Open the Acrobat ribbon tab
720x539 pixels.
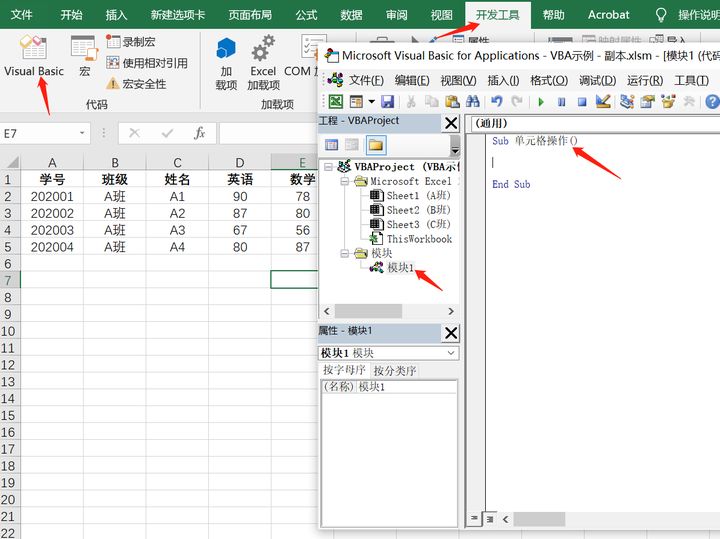(608, 15)
